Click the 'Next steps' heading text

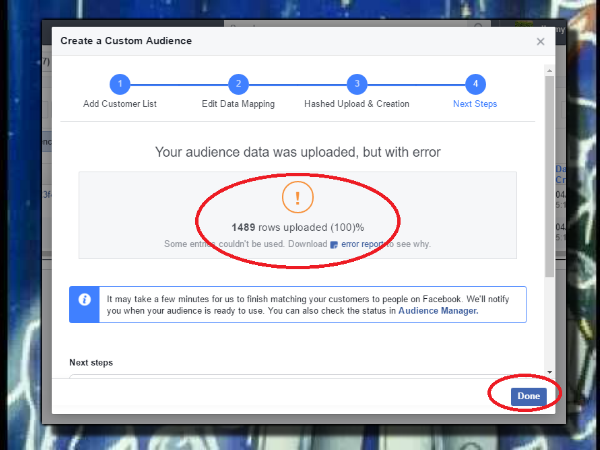click(x=91, y=363)
